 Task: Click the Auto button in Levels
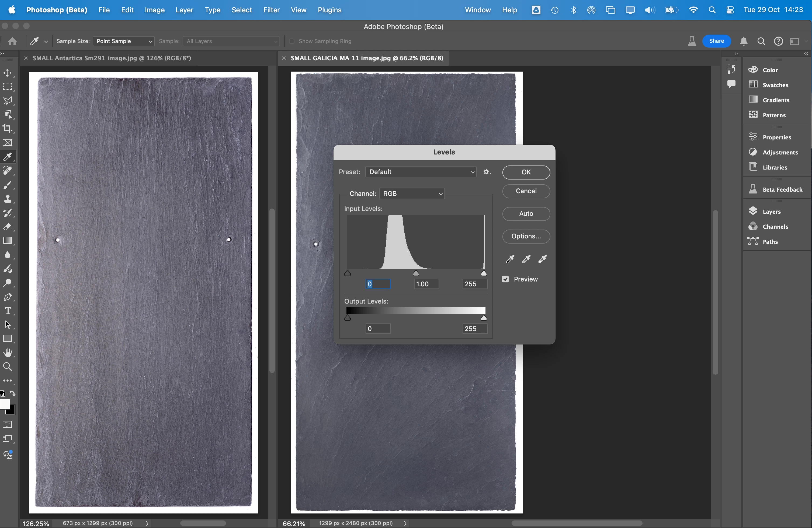point(526,214)
